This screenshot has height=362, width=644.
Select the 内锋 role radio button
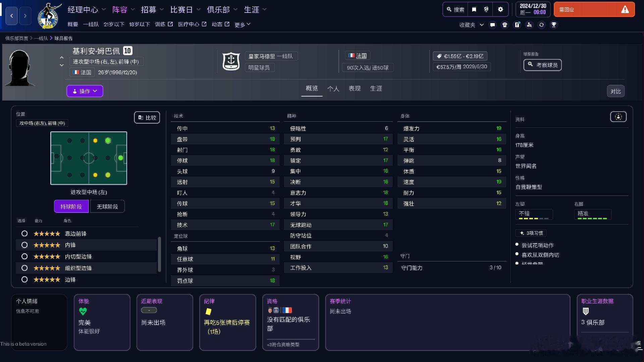(x=24, y=245)
